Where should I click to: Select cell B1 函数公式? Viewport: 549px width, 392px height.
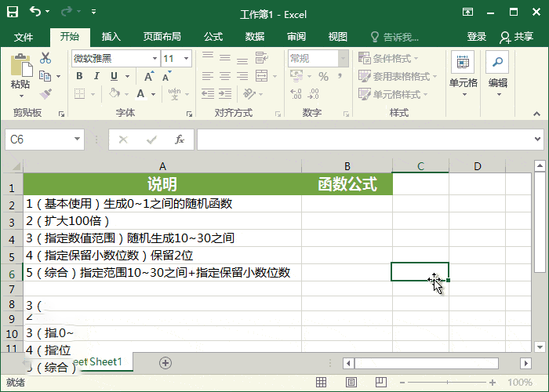pyautogui.click(x=347, y=184)
